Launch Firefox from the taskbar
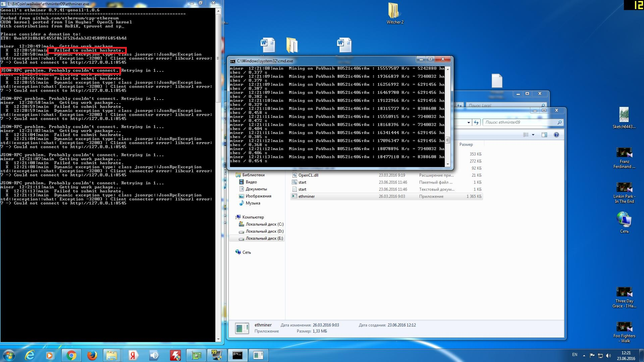The image size is (644, 362). (x=92, y=355)
